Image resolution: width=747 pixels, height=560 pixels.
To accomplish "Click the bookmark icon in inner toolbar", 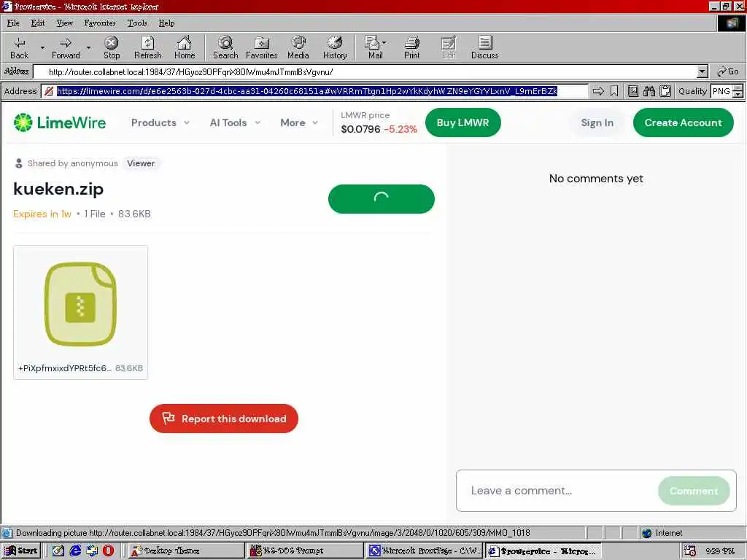I will pos(614,91).
